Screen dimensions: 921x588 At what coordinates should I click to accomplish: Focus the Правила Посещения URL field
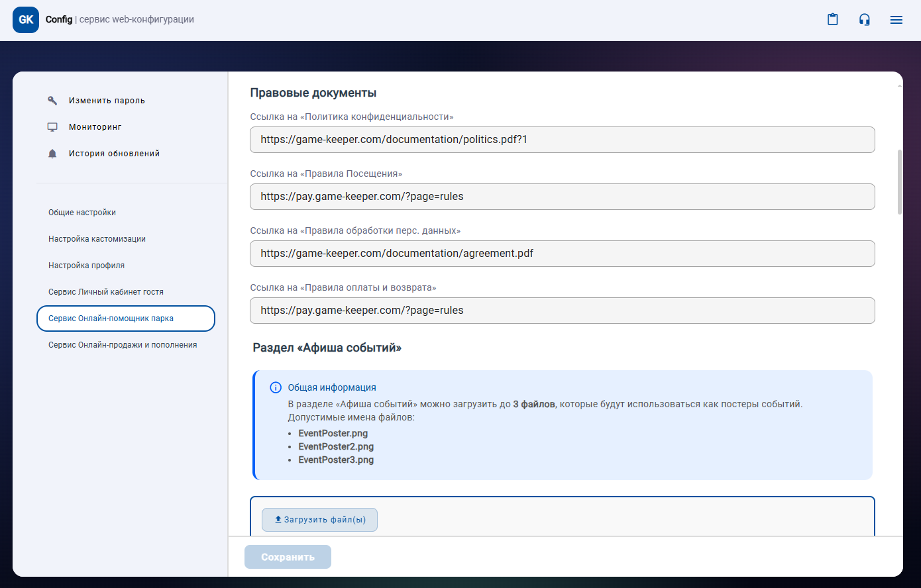(x=562, y=197)
